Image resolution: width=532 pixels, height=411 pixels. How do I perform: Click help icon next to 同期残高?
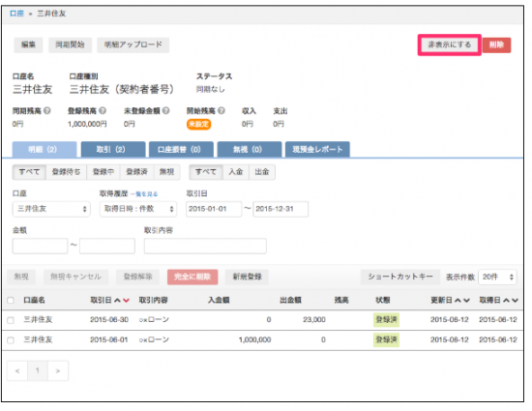tap(47, 110)
